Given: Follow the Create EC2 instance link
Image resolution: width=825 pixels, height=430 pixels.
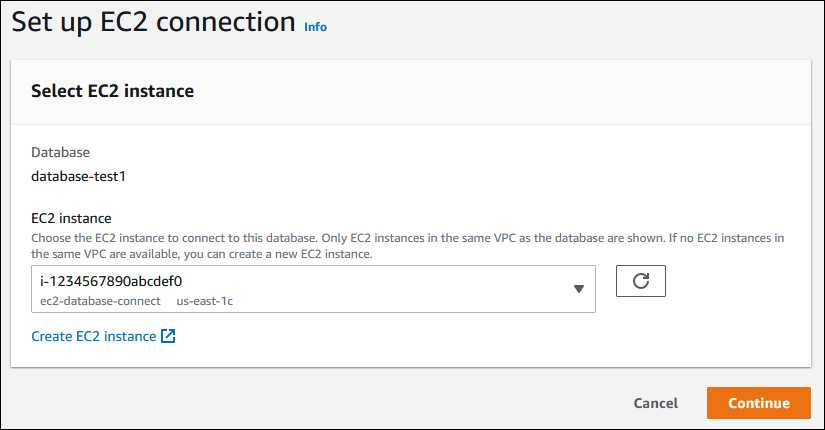Looking at the screenshot, I should point(93,336).
